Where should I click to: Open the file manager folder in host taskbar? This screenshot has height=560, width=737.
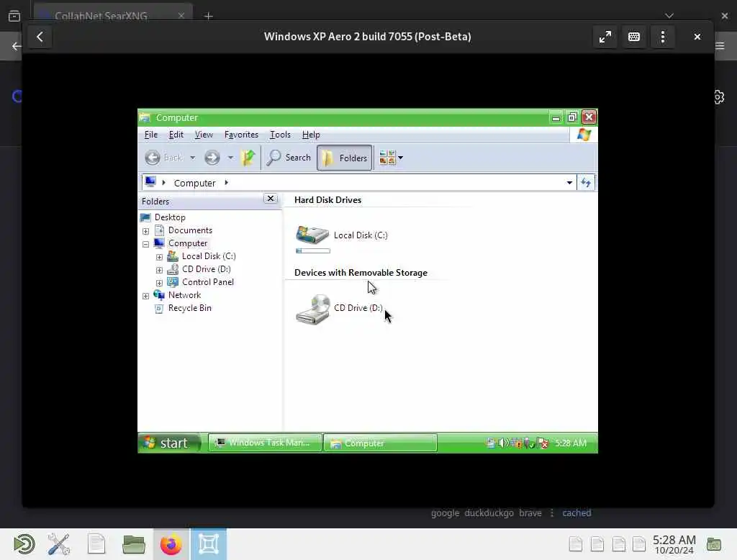[134, 544]
